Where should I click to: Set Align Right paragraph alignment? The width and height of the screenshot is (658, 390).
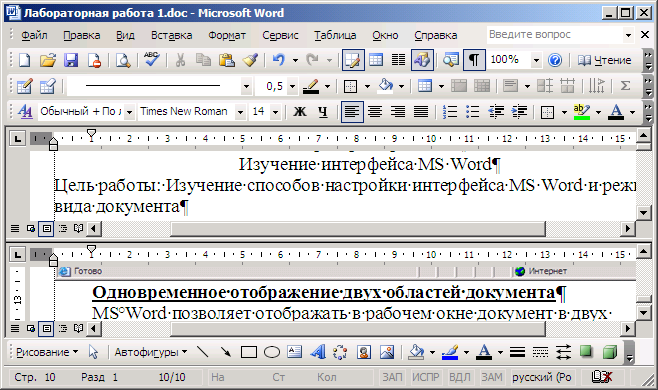coord(398,112)
